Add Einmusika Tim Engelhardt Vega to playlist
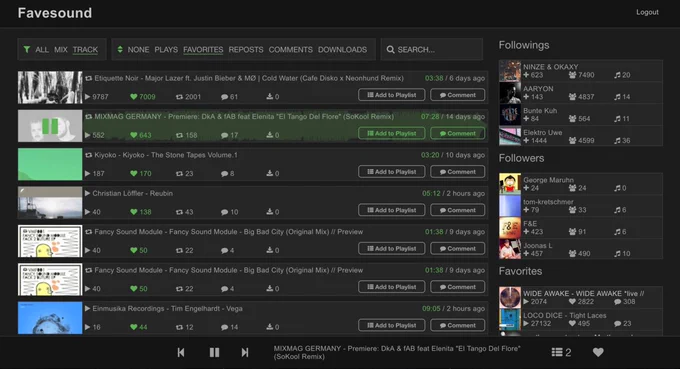This screenshot has height=369, width=680. coord(392,325)
